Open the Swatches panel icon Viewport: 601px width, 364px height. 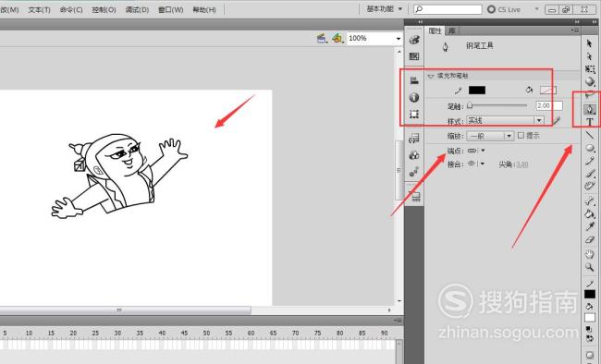coord(414,56)
